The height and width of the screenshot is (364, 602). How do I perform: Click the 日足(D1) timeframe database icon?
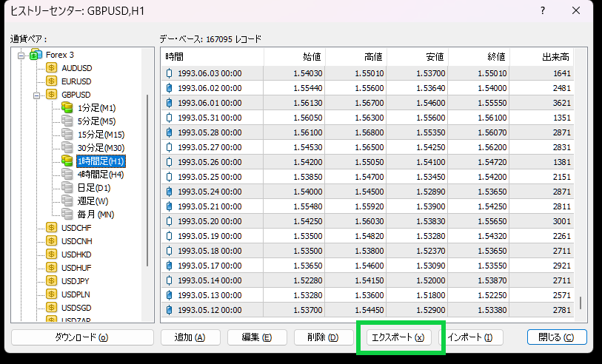67,188
